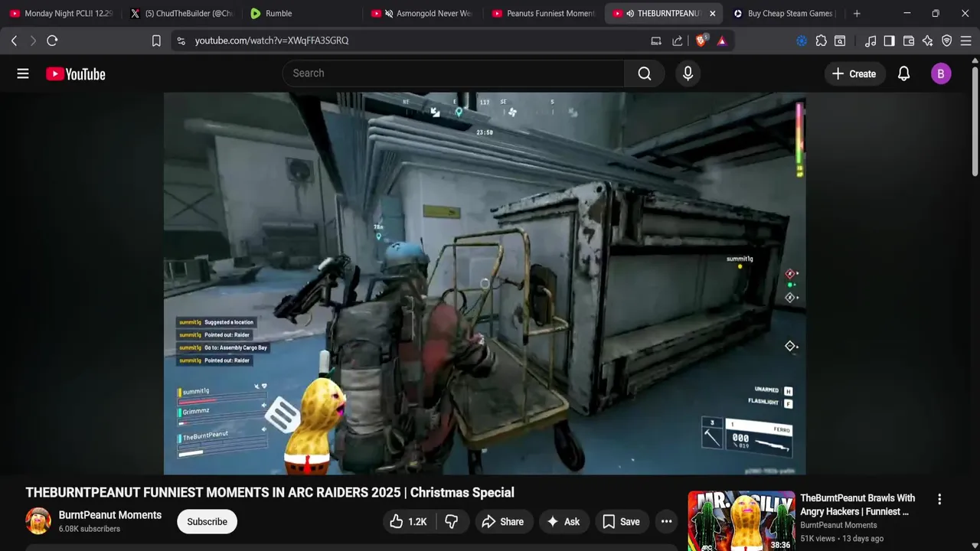The width and height of the screenshot is (980, 551).
Task: Dislike the video
Action: (452, 522)
